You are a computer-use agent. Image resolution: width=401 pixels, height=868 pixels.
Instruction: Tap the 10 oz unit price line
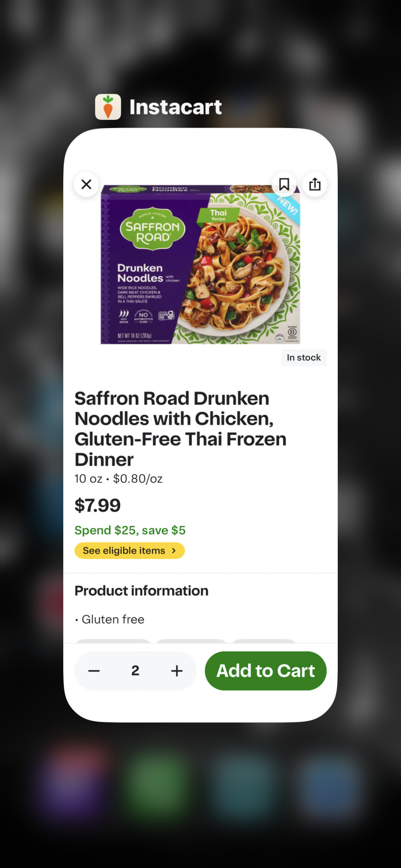point(118,479)
